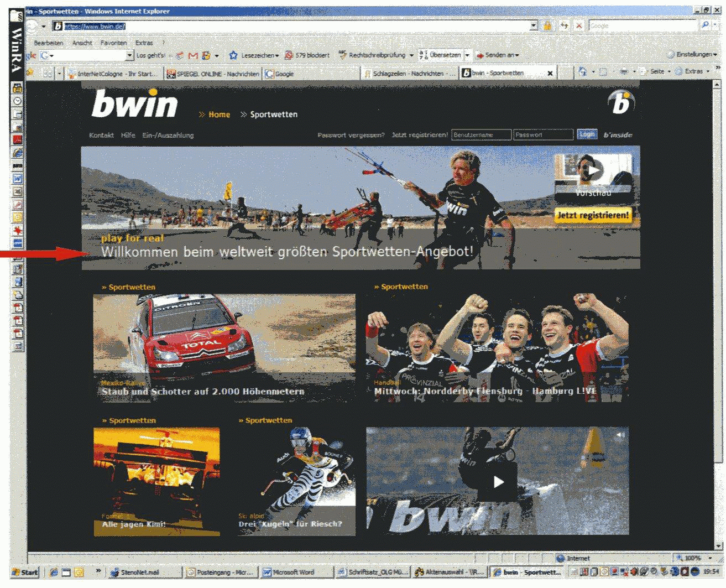Image resolution: width=726 pixels, height=588 pixels.
Task: Open the Übersetzen dropdown arrow
Action: pyautogui.click(x=467, y=55)
